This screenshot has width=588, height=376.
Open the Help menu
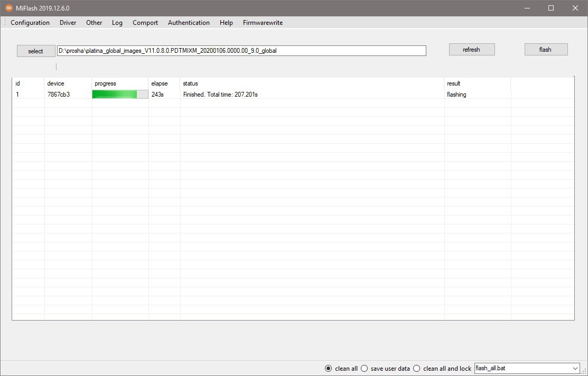(x=226, y=23)
